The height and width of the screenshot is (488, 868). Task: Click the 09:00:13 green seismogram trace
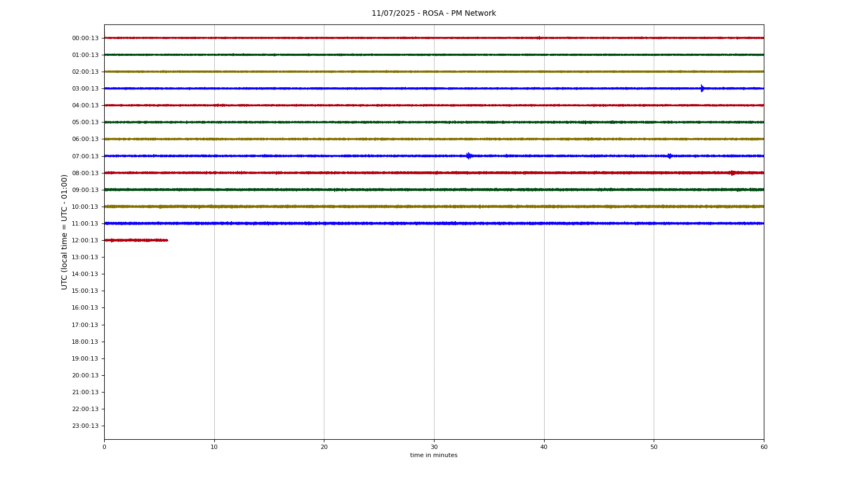[434, 190]
